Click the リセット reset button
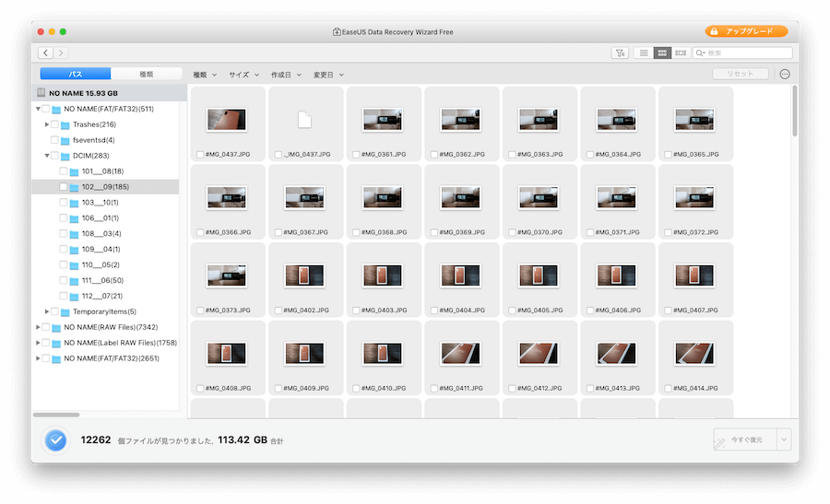The width and height of the screenshot is (830, 504). pos(740,74)
